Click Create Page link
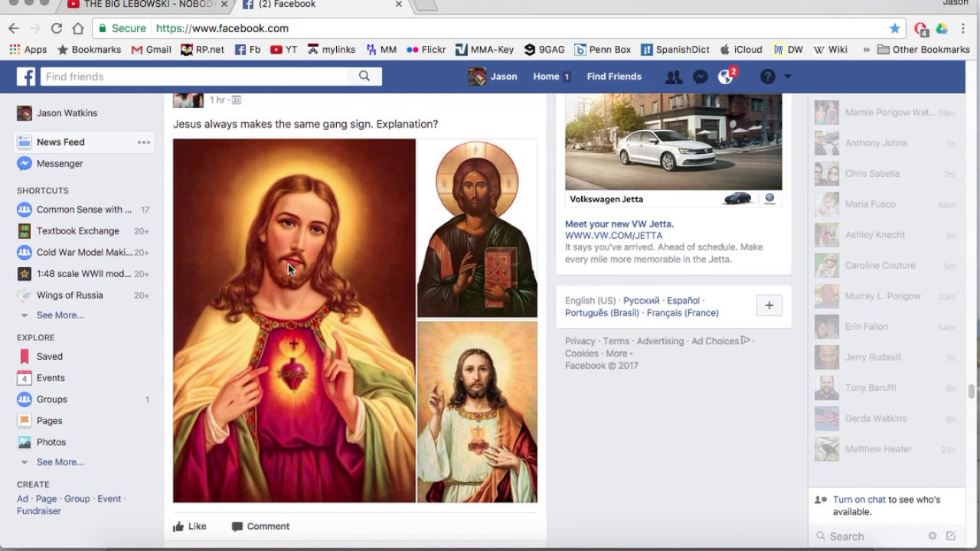Viewport: 980px width, 551px height. 46,499
